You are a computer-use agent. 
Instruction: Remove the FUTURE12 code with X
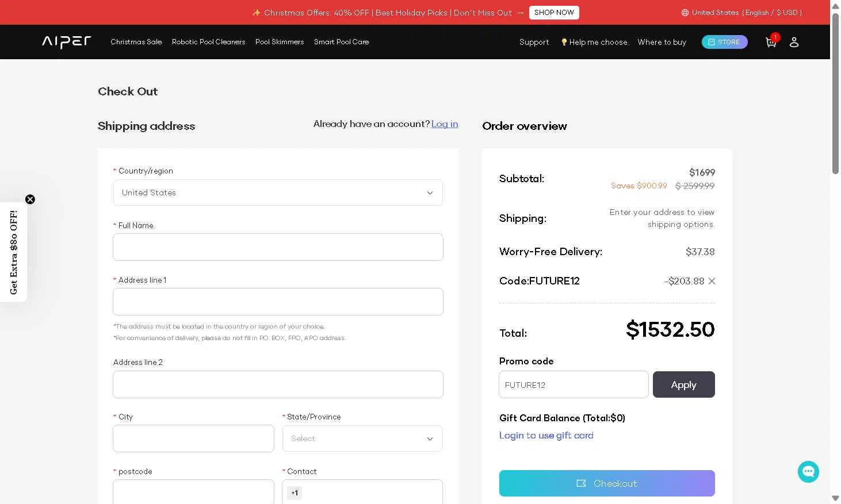pyautogui.click(x=712, y=281)
